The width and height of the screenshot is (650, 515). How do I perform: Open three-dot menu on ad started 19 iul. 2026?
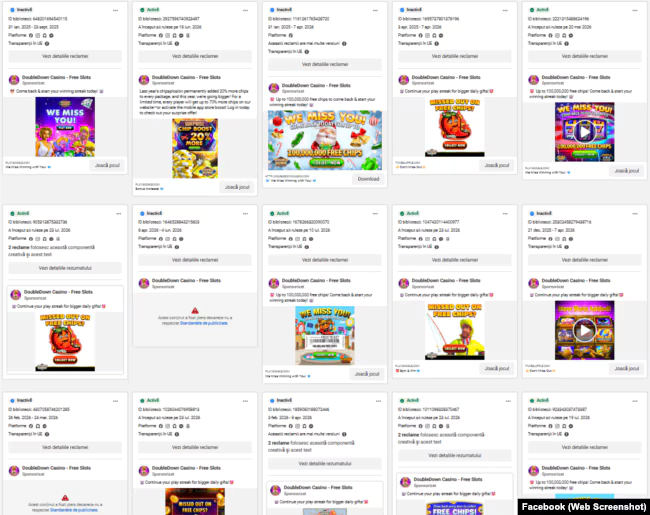635,401
